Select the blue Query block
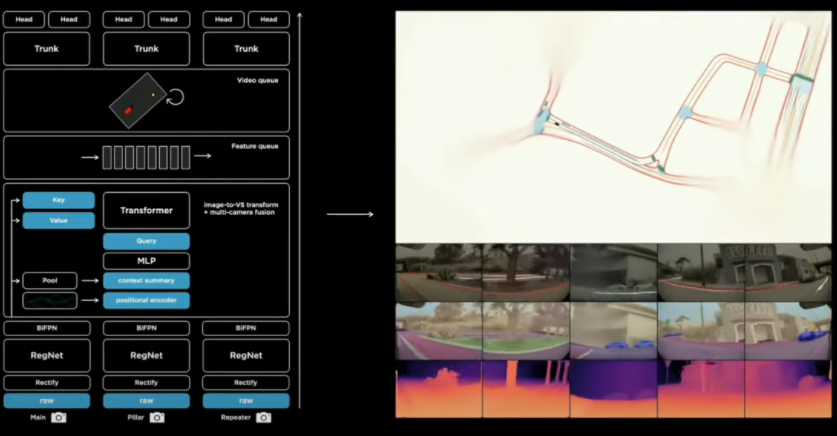The image size is (837, 436). click(x=146, y=241)
